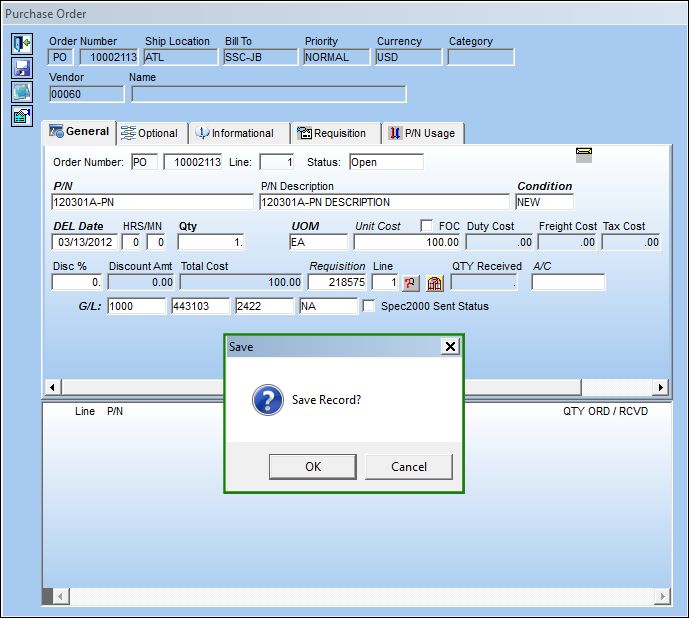Click the notepad form icon in left toolbar
This screenshot has height=618, width=689.
click(22, 116)
